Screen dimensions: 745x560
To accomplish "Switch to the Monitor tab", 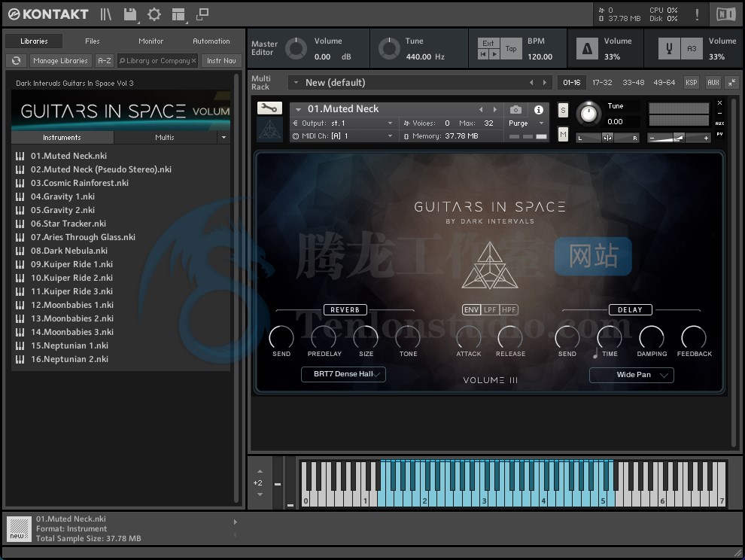I will (x=151, y=41).
